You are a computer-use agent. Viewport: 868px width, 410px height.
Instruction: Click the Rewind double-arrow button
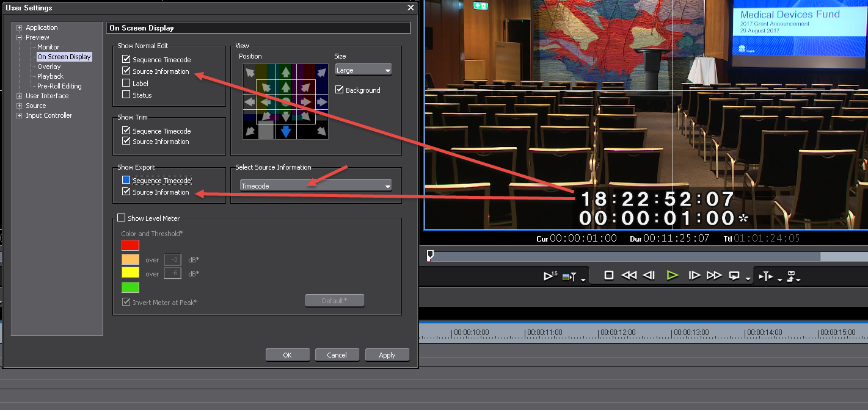pos(629,275)
